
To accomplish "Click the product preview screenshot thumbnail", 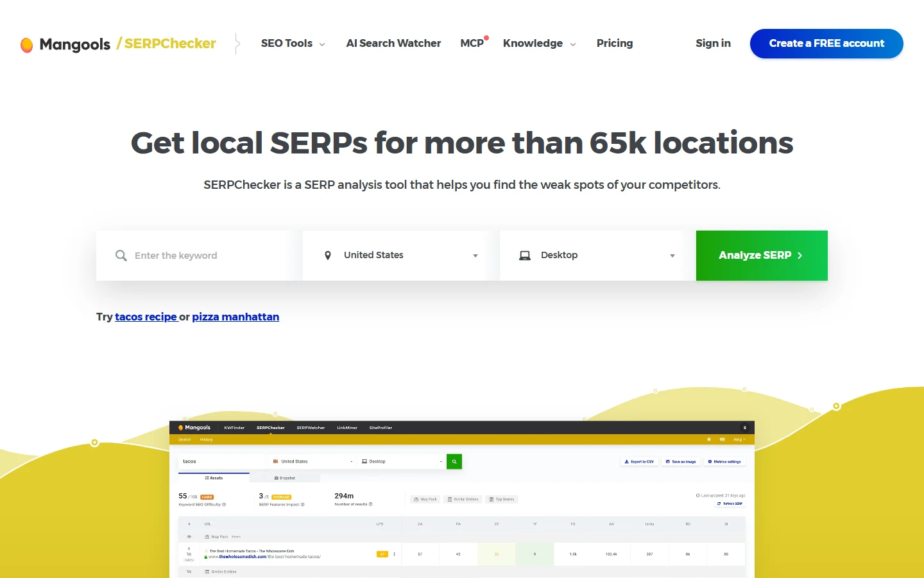I will pyautogui.click(x=462, y=500).
